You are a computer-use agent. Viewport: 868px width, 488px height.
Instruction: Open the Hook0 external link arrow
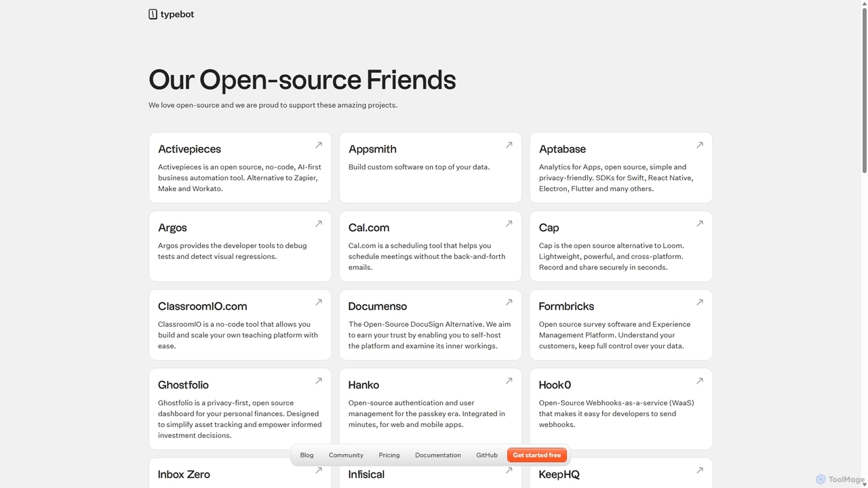(x=700, y=381)
